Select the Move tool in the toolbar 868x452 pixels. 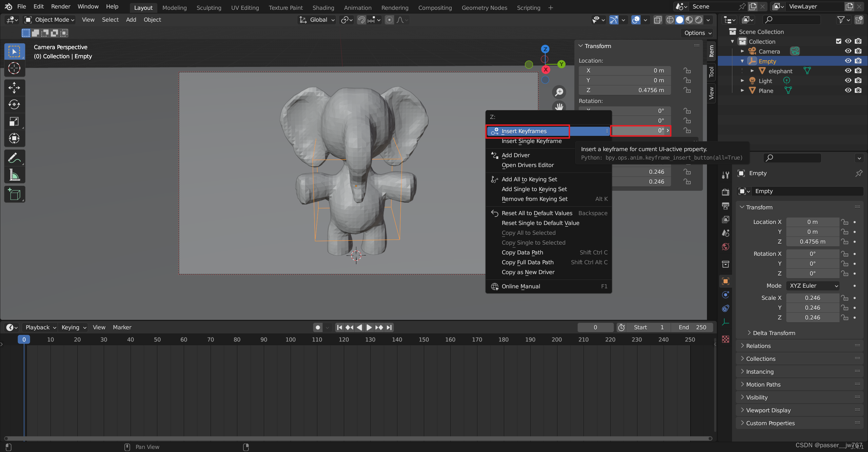[14, 88]
